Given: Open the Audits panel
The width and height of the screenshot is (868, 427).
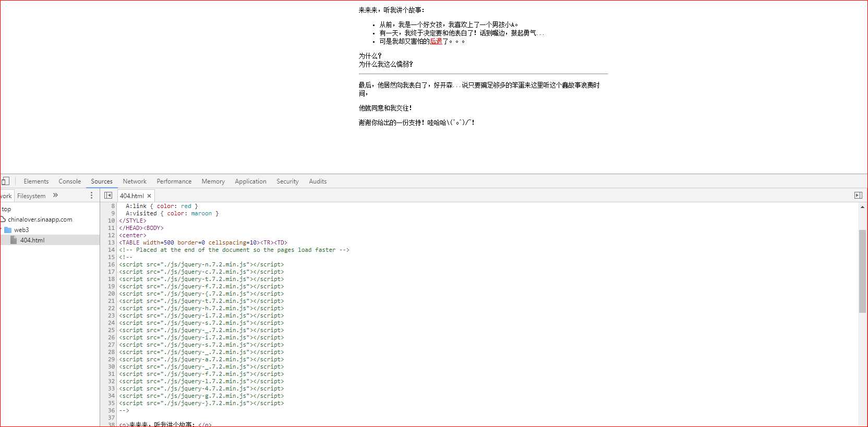Looking at the screenshot, I should point(318,181).
